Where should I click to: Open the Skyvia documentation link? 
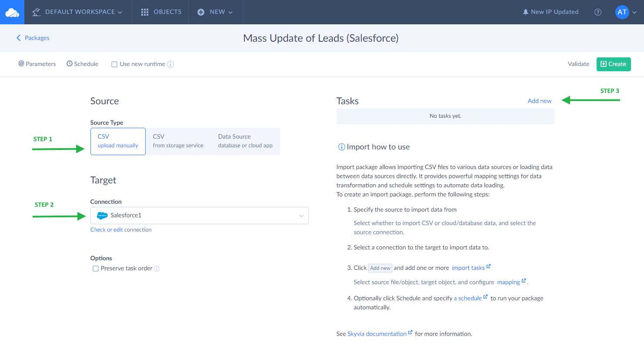pyautogui.click(x=377, y=334)
